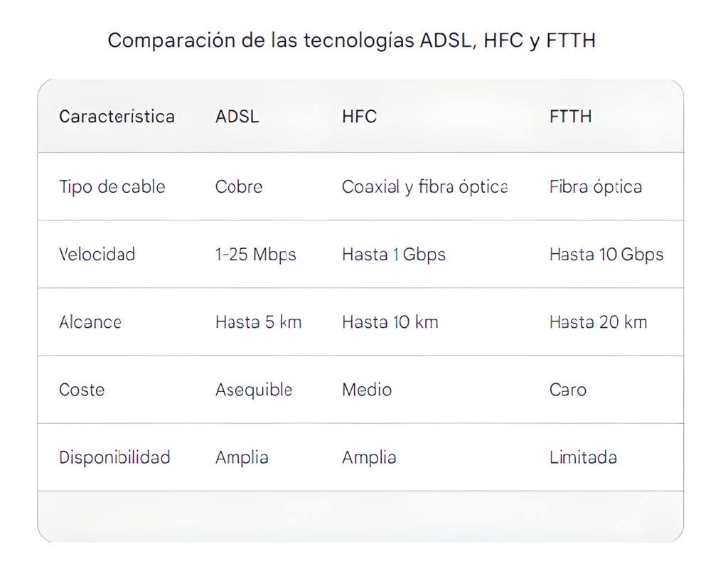
Task: Select the 'Cobre' cell
Action: coord(239,187)
